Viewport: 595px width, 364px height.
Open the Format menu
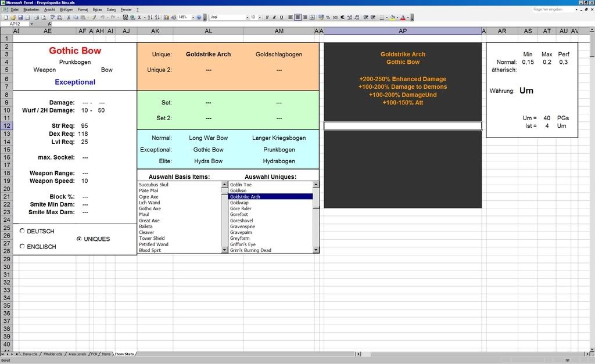click(83, 9)
